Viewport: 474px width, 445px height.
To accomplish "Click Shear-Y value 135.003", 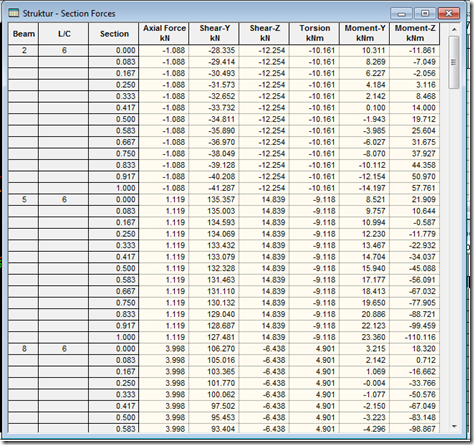I will point(214,211).
